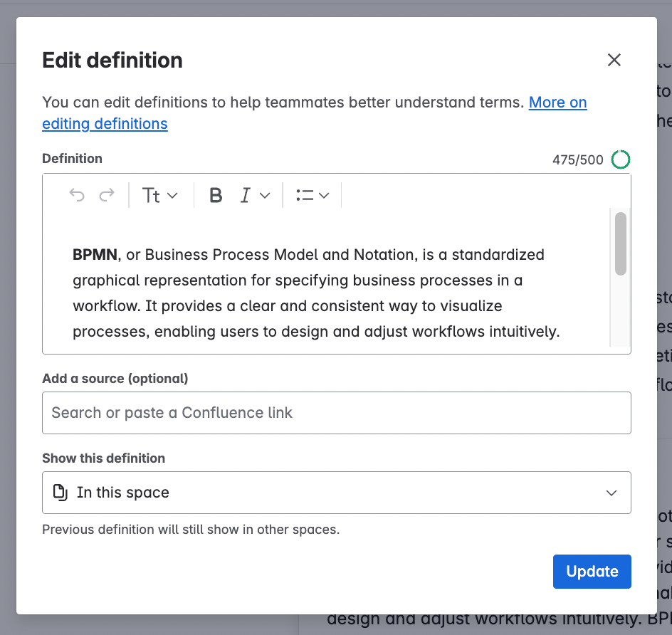Select the Italic formatting icon
This screenshot has height=635, width=672.
245,194
